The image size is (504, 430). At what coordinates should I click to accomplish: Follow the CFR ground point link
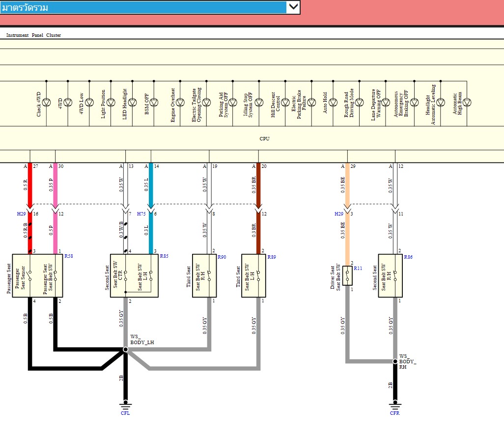coord(395,413)
